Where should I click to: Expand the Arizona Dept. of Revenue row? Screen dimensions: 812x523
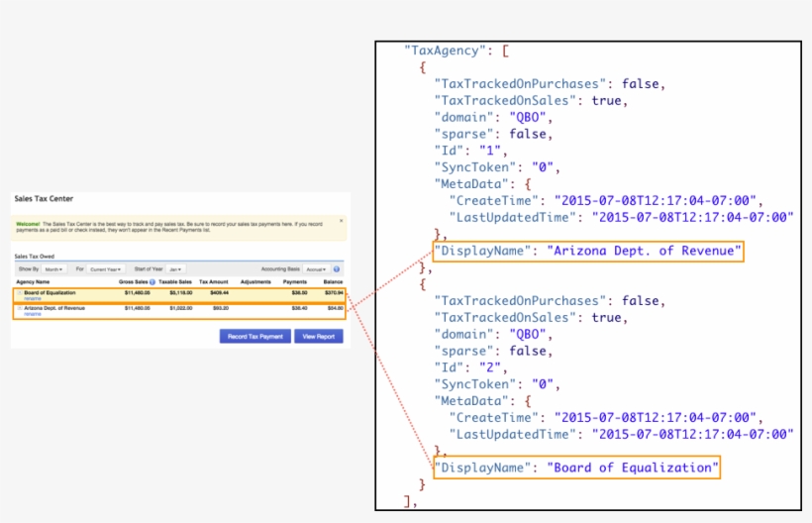click(x=20, y=308)
